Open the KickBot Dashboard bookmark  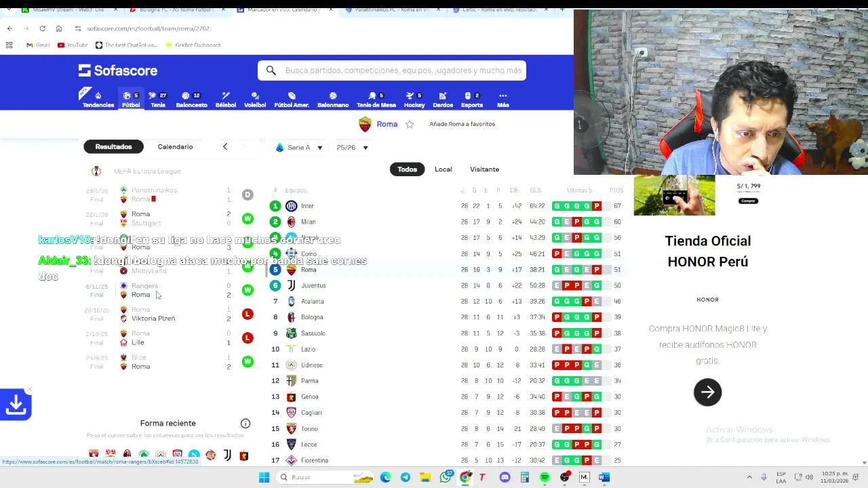(193, 45)
